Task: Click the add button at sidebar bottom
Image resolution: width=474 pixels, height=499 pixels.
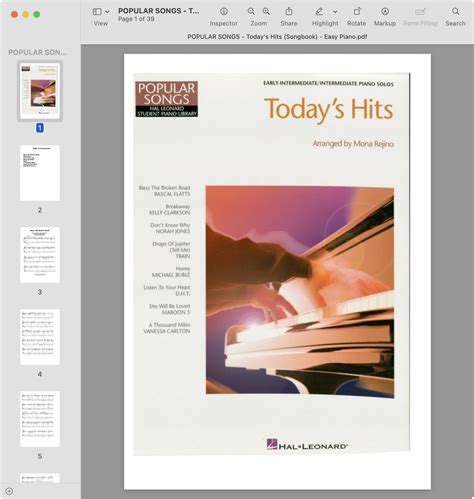Action: click(9, 491)
